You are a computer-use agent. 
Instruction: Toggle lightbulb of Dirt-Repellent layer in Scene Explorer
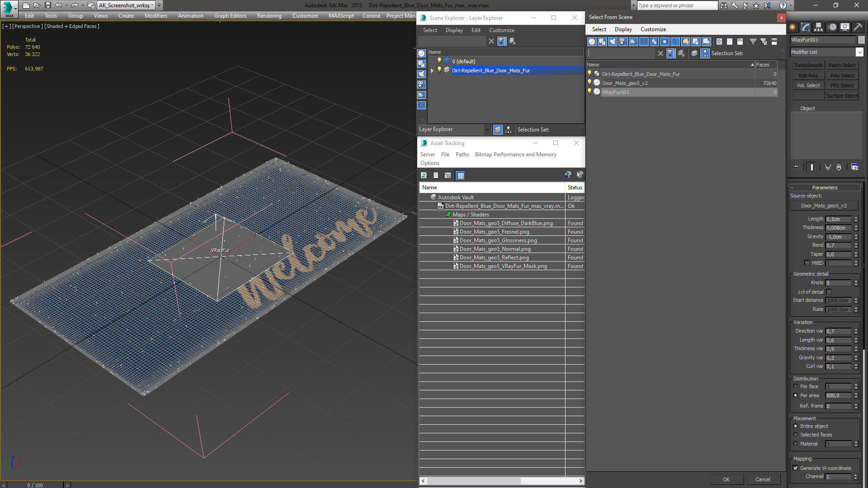pyautogui.click(x=439, y=70)
